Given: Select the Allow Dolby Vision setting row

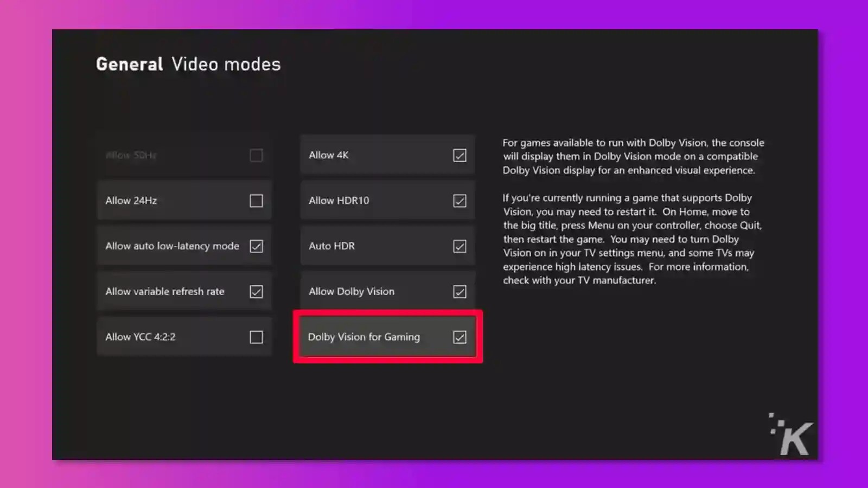Looking at the screenshot, I should click(388, 291).
